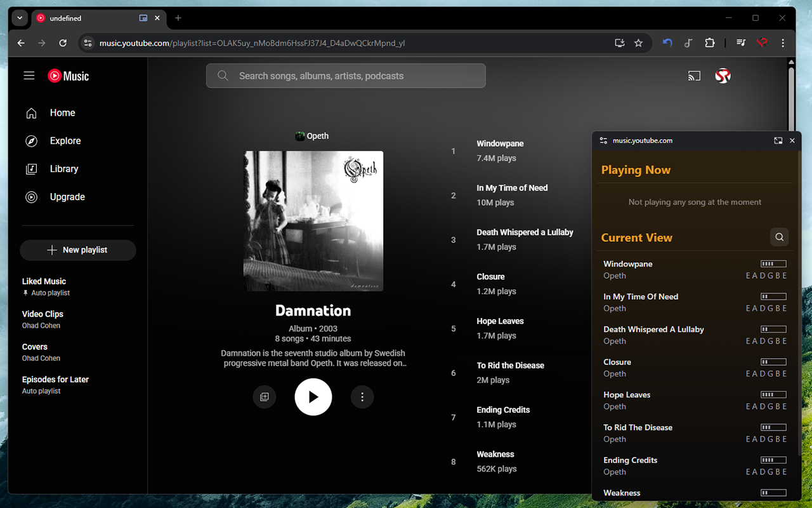The width and height of the screenshot is (812, 508).
Task: Click the picture-in-picture indicator on the tab
Action: point(143,18)
